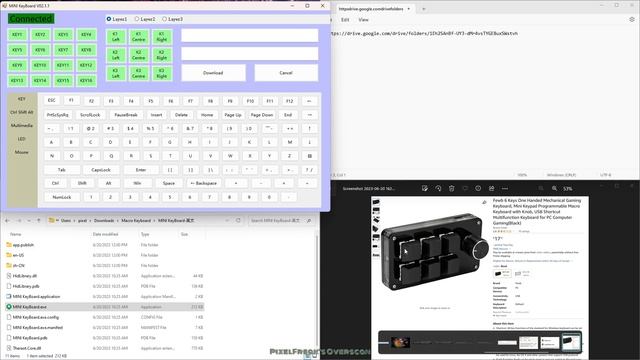Click the KEY1 button in MINI KeyBoard
640x360 pixels.
pyautogui.click(x=17, y=35)
